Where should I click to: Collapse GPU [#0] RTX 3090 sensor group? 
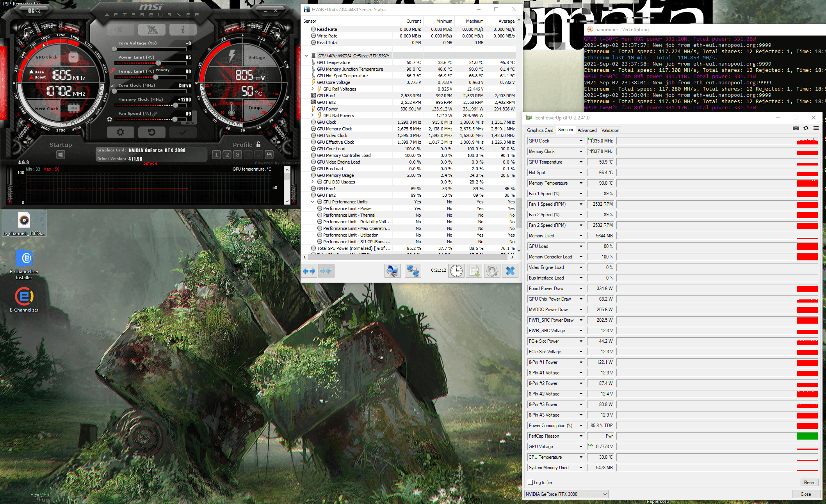point(306,56)
